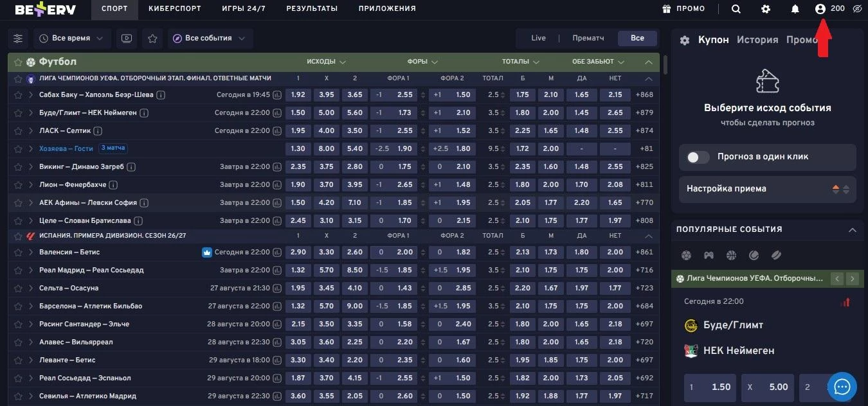
Task: Favorite the Реал Мадрид – Реал Сосьедад match
Action: click(18, 270)
